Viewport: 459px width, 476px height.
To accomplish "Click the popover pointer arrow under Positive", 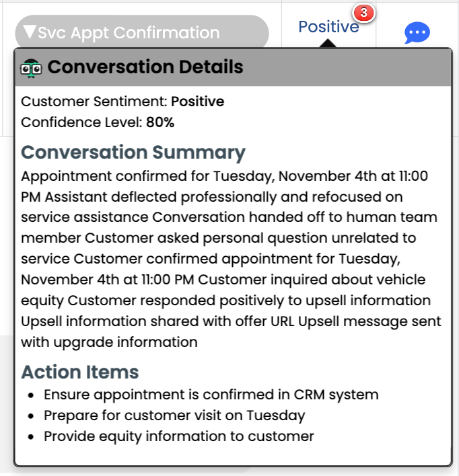I will tap(328, 44).
